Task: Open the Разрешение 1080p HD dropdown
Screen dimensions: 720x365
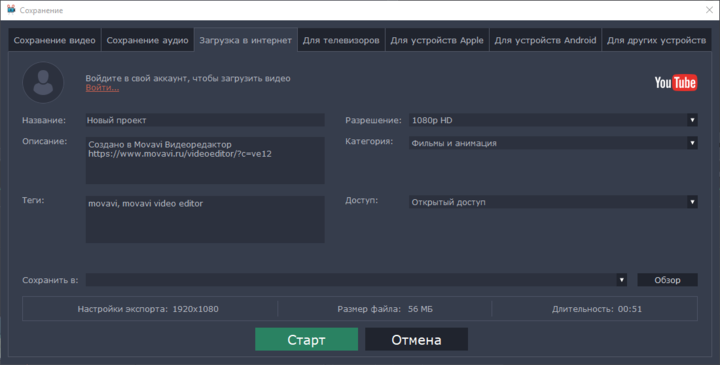Action: pos(553,120)
